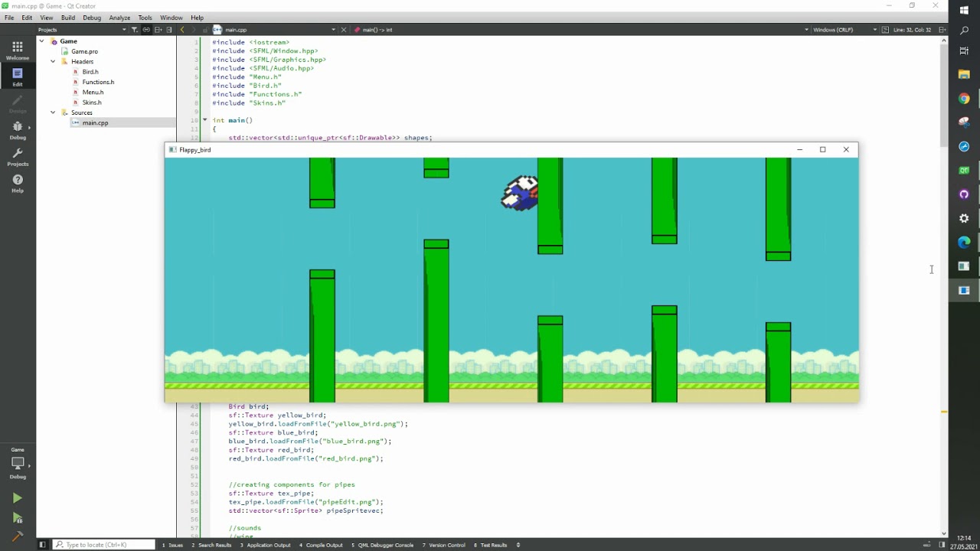The width and height of the screenshot is (980, 551).
Task: Open the Help mode
Action: 17,183
